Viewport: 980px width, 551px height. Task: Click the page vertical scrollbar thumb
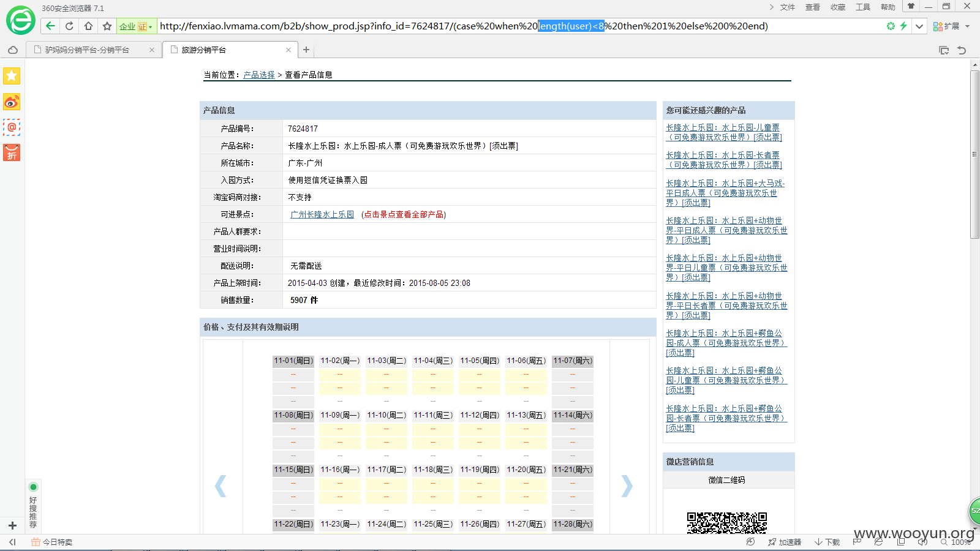(974, 154)
